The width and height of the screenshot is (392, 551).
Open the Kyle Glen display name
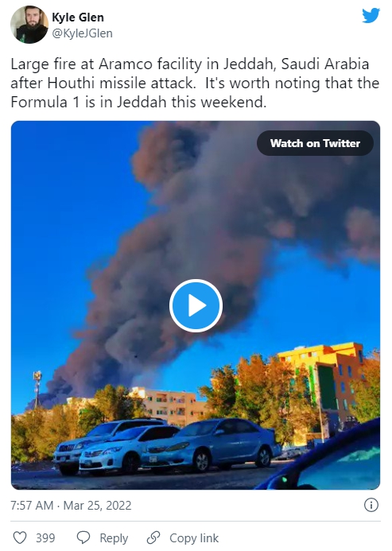click(78, 17)
